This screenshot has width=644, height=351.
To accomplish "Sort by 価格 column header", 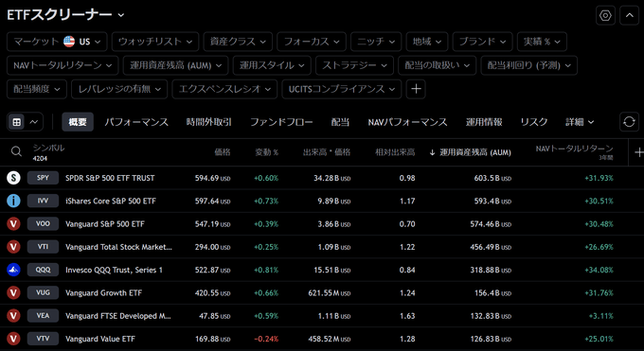I will [223, 152].
